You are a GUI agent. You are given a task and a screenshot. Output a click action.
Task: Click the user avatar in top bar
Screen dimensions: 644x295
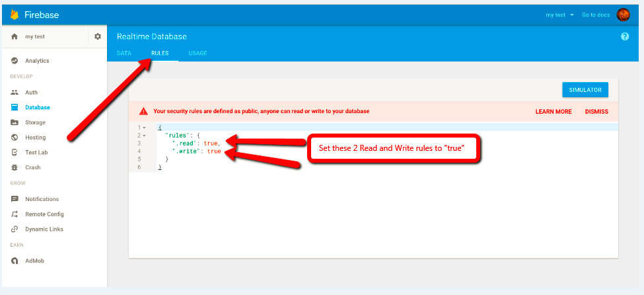[623, 15]
